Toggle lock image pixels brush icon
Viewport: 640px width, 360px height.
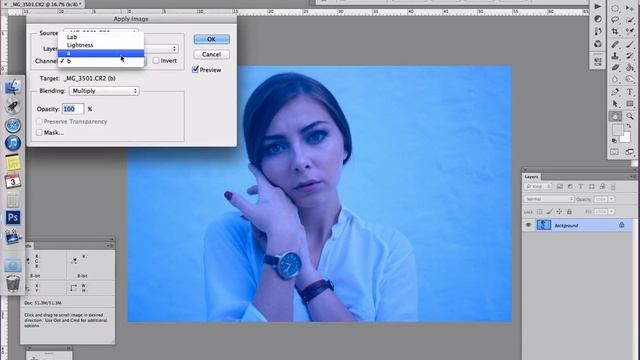click(550, 211)
